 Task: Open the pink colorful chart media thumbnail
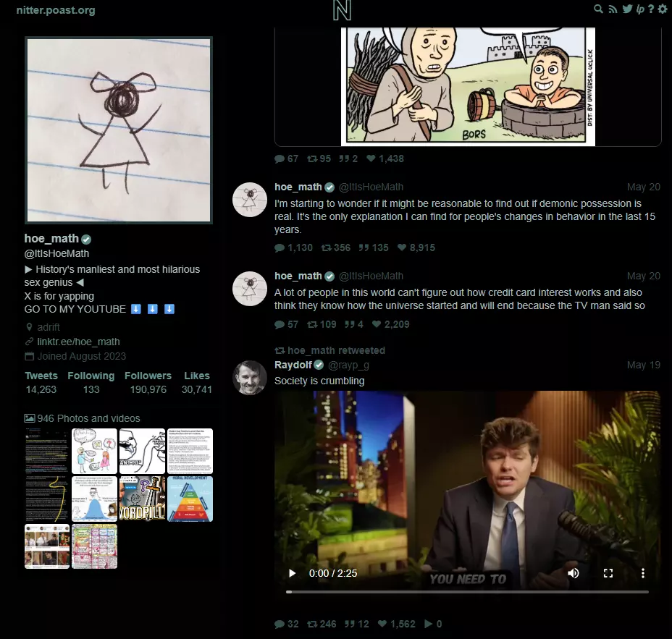click(x=94, y=546)
